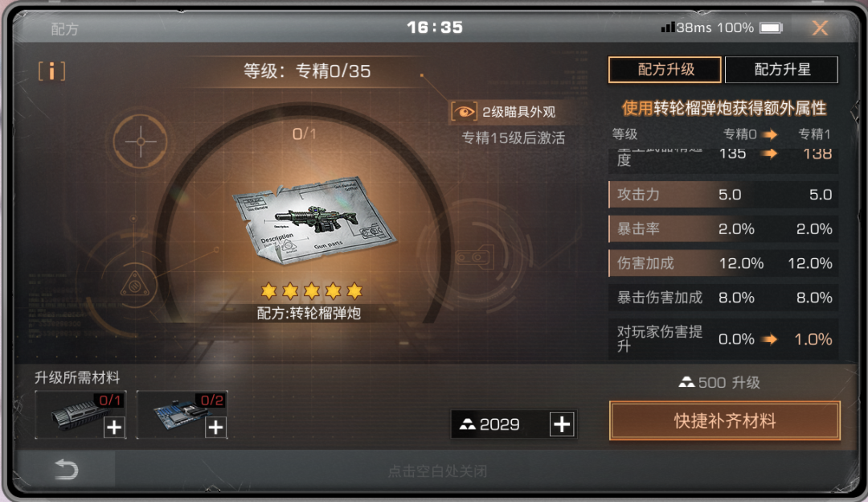Tap the back arrow icon
Viewport: 868px width, 502px height.
coord(67,470)
